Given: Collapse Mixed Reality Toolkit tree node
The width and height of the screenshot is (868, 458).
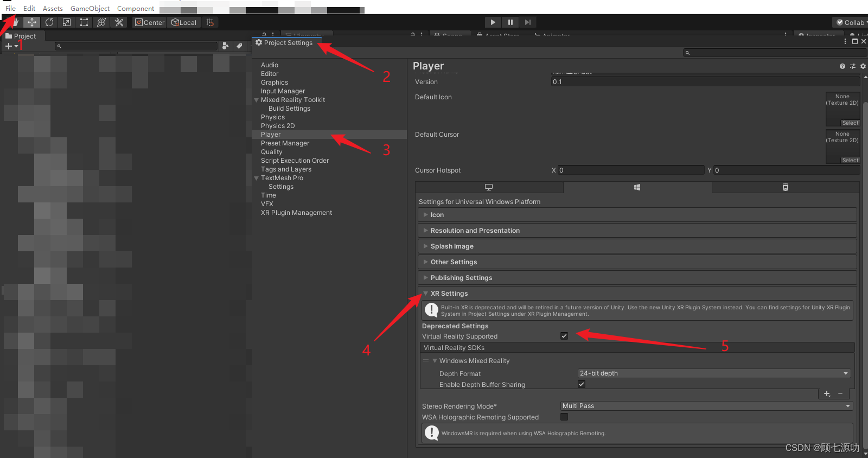Looking at the screenshot, I should click(257, 100).
